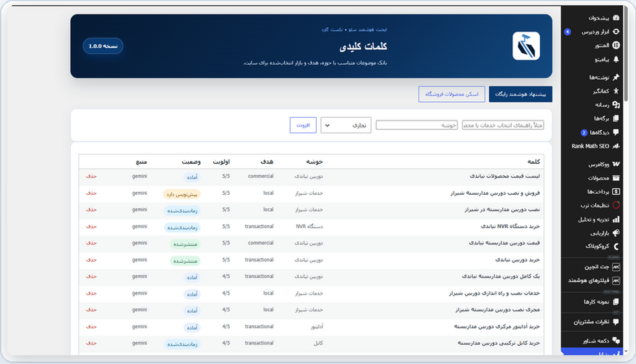Screen dimensions: 636x364
Task: Click the اولویت column header
Action: [x=221, y=162]
